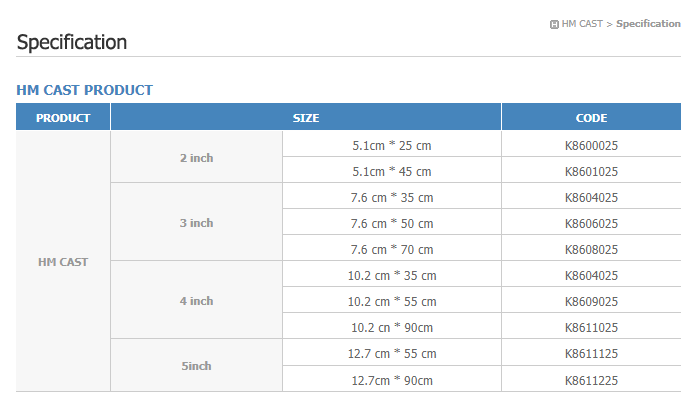692x399 pixels.
Task: Click code K8611225
Action: pos(591,380)
